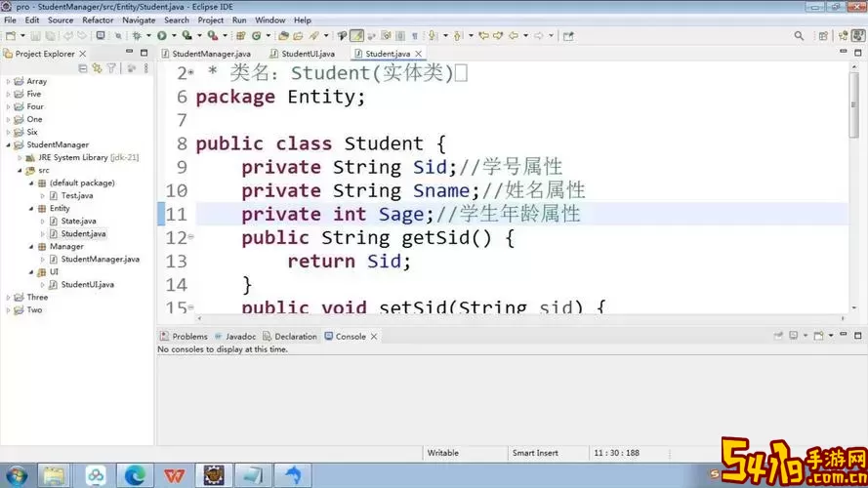Close the Console view tab

pos(374,337)
